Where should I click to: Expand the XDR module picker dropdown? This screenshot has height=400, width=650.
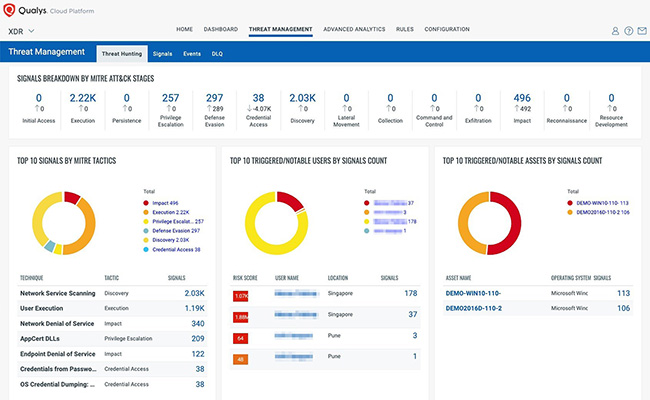[31, 31]
